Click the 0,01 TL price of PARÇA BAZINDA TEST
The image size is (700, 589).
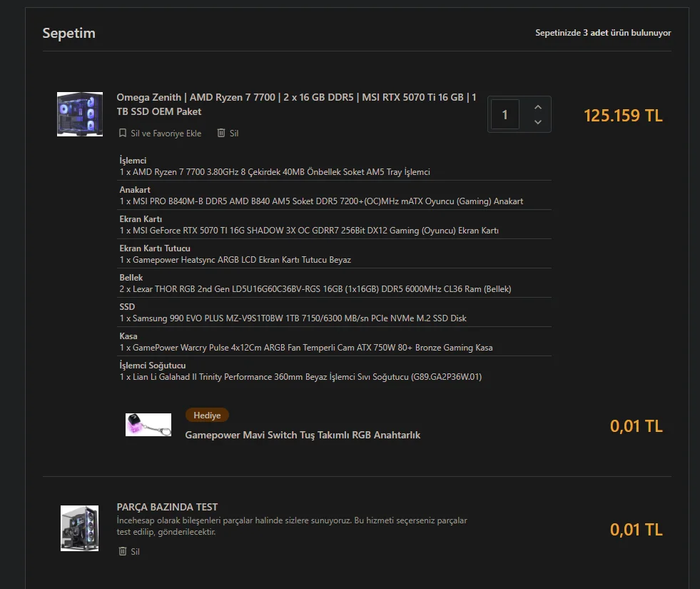636,530
